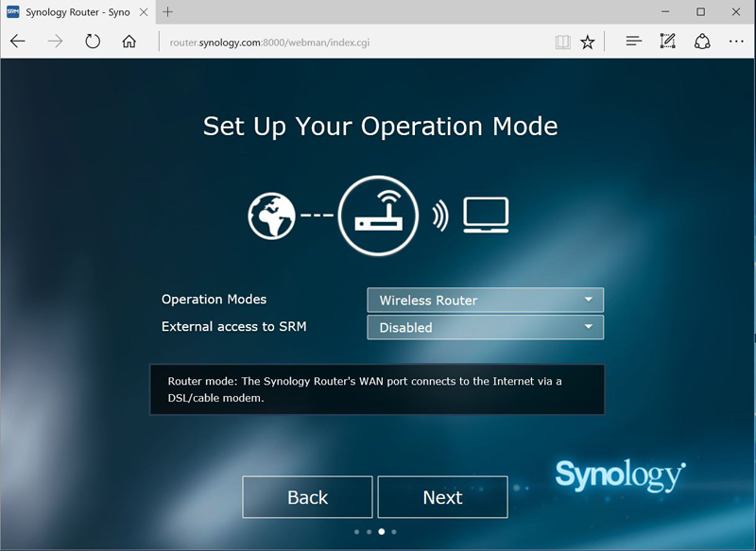756x551 pixels.
Task: Close the browser window
Action: pos(736,12)
